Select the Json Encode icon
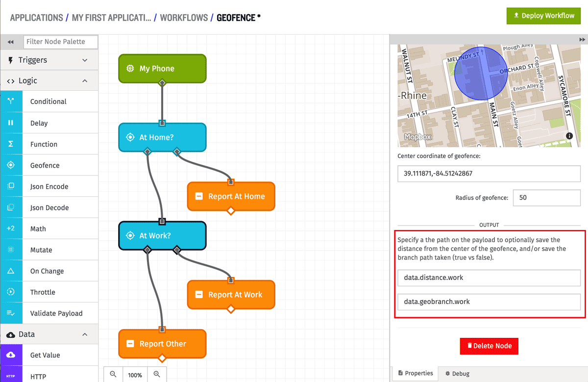This screenshot has width=588, height=382. (x=11, y=186)
